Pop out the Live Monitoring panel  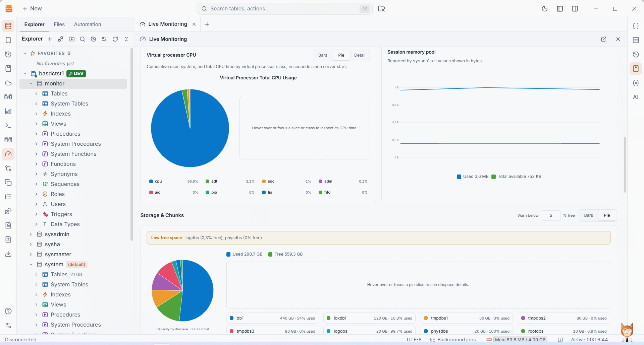point(604,39)
